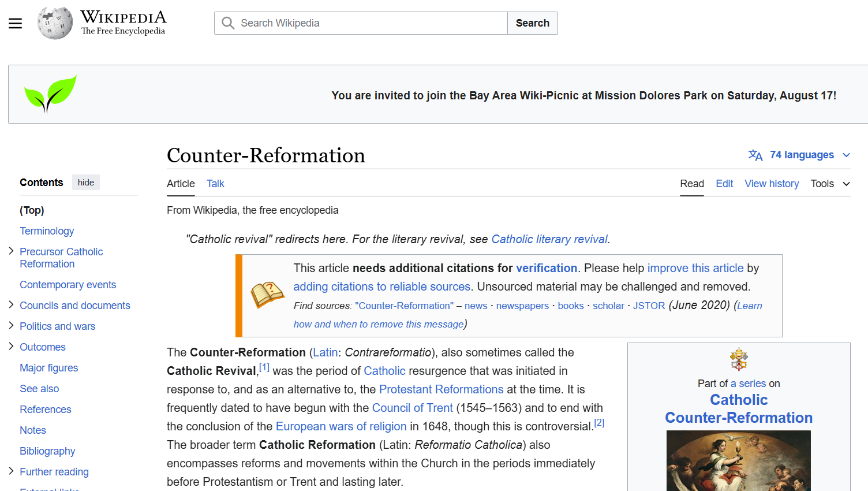Click the magnifying glass search icon
The width and height of the screenshot is (868, 491).
pyautogui.click(x=228, y=23)
